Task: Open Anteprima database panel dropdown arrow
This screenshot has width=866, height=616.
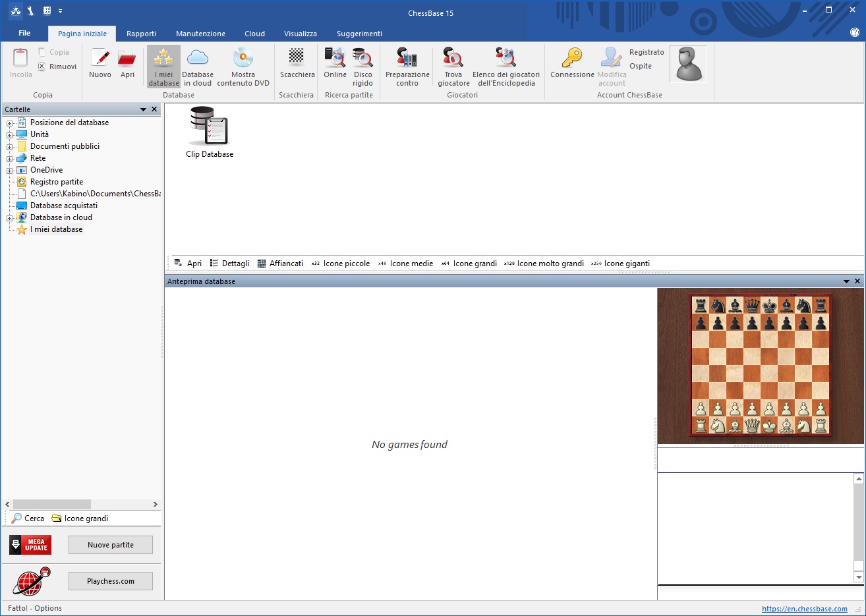Action: (x=846, y=281)
